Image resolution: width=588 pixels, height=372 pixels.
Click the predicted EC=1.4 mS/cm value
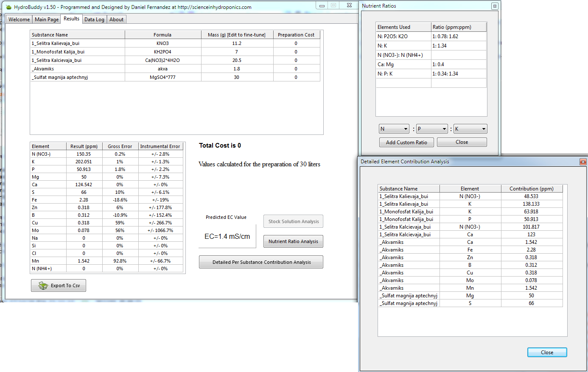click(227, 237)
